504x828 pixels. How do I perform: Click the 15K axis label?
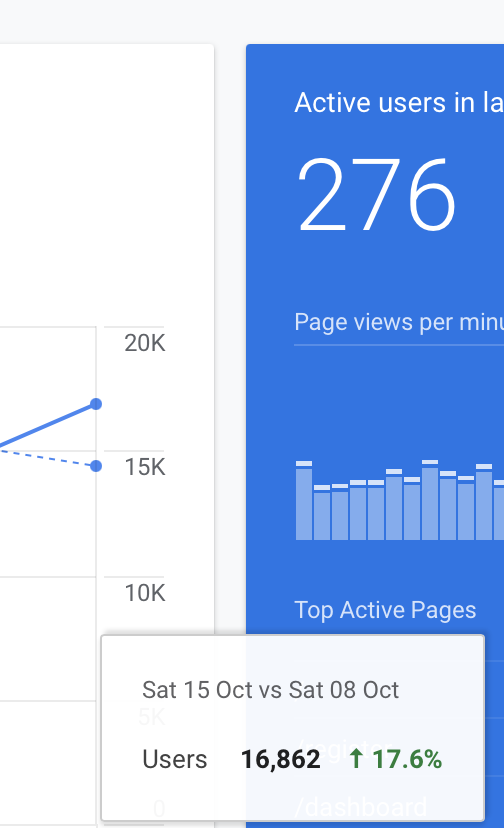pyautogui.click(x=145, y=467)
